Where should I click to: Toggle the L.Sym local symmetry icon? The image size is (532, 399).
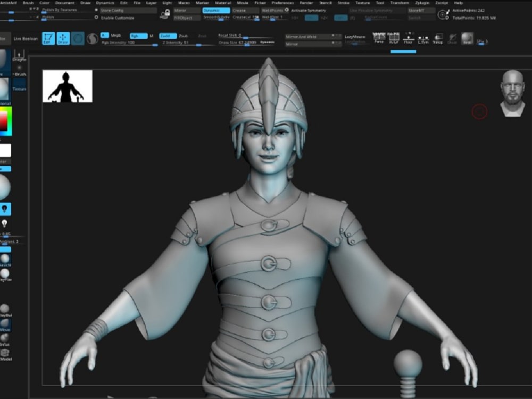[423, 39]
